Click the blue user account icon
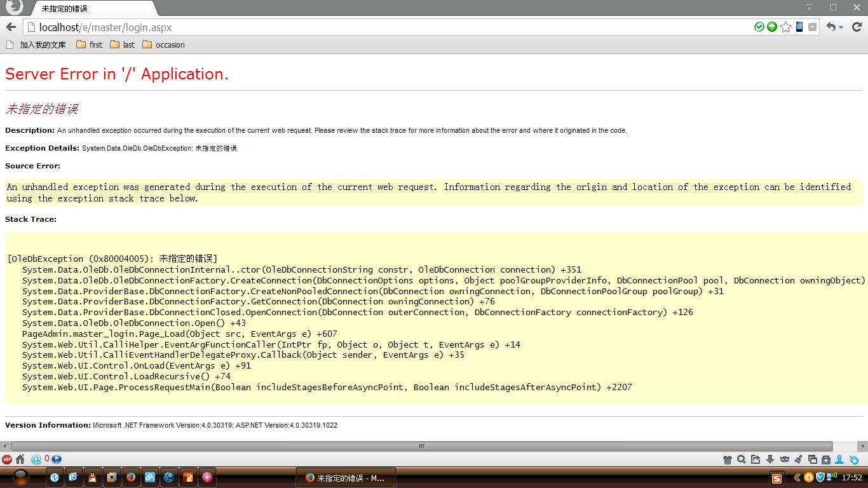868x488 pixels. (x=839, y=459)
